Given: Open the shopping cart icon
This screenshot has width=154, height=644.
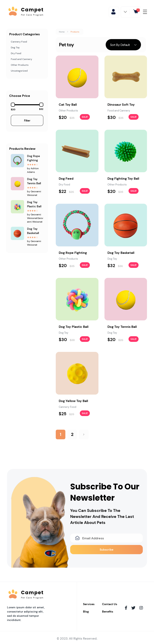Looking at the screenshot, I should click(136, 12).
